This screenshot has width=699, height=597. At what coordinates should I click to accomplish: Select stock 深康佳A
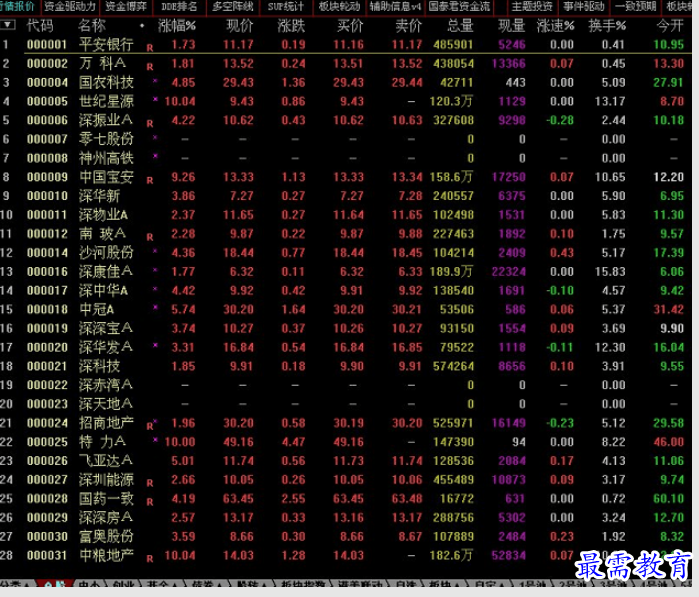pyautogui.click(x=106, y=272)
